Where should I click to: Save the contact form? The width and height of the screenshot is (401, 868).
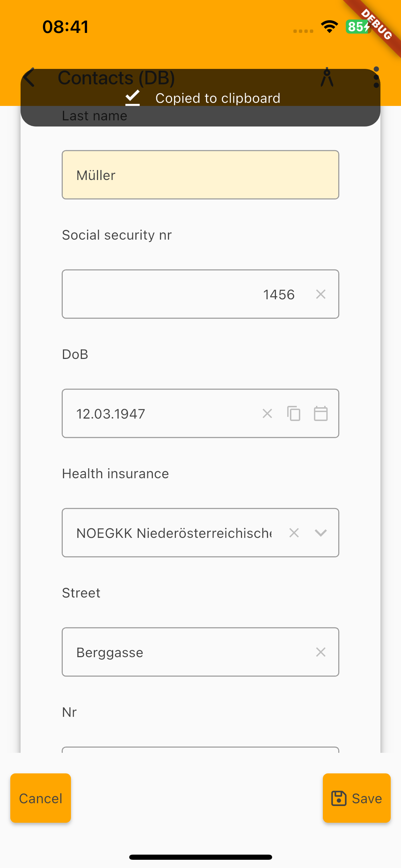pos(356,798)
